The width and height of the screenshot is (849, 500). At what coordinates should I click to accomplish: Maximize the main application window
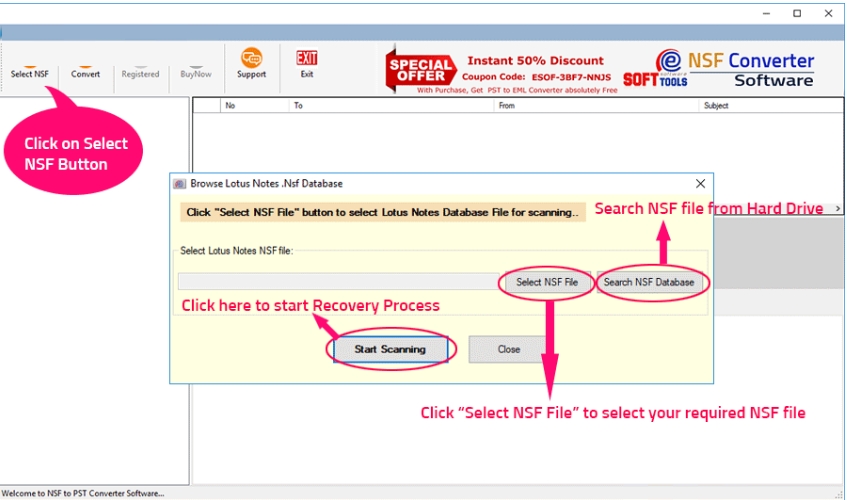click(x=797, y=14)
